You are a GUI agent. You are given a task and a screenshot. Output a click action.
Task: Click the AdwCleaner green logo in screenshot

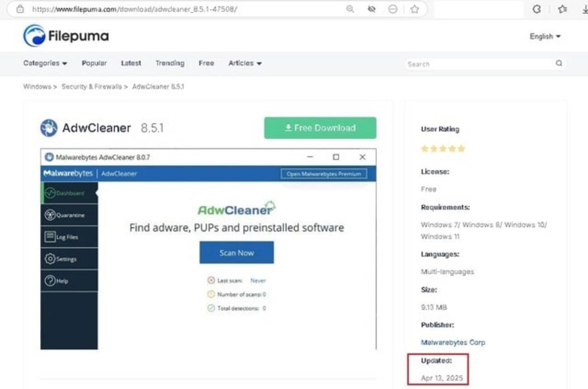(237, 208)
